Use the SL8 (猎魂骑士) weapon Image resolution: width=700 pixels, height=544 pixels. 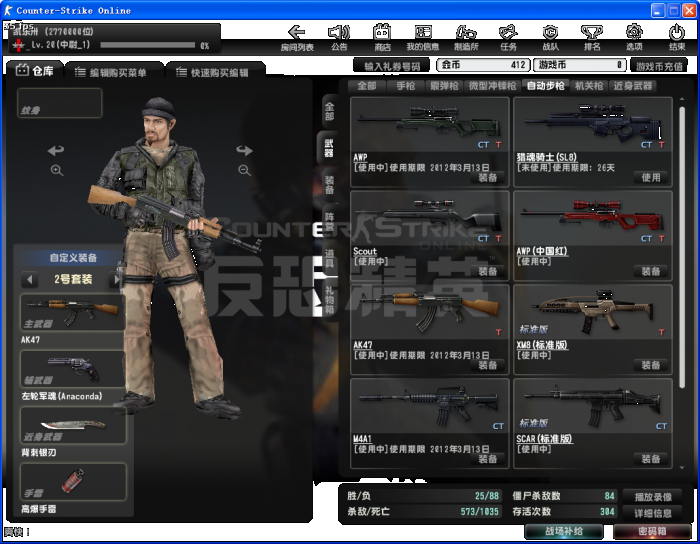coord(651,178)
